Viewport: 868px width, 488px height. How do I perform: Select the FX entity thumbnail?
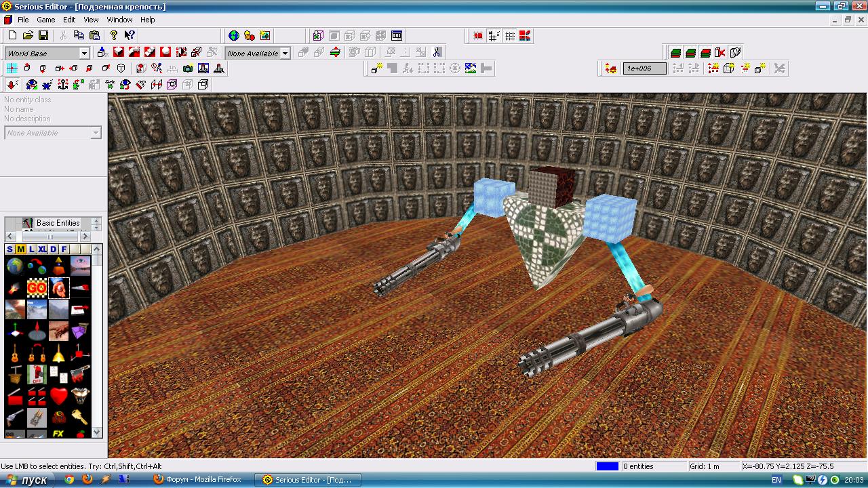pos(59,433)
